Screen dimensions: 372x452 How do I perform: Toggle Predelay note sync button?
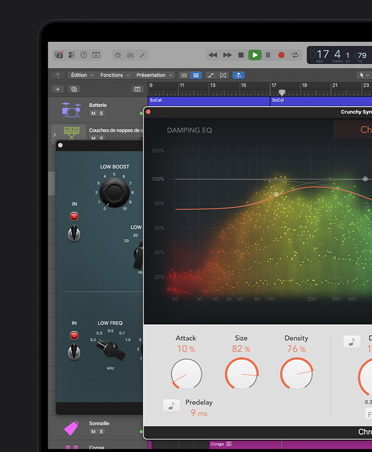tap(172, 406)
